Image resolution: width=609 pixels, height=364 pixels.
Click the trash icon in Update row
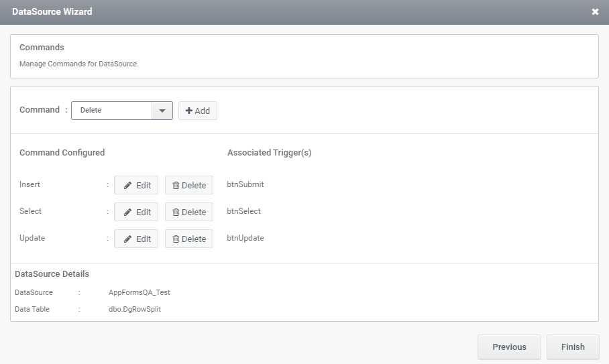176,239
